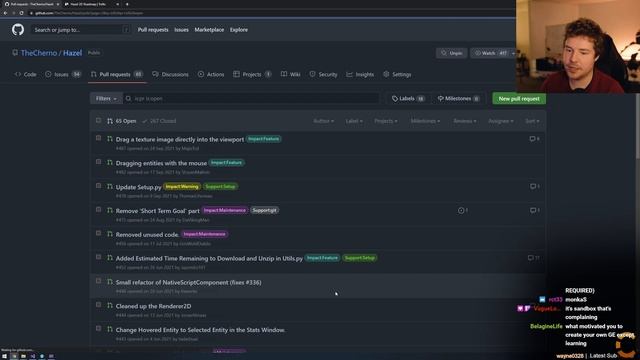Show the 267 Closed pull requests
Screen dimensions: 640x360
(x=159, y=121)
